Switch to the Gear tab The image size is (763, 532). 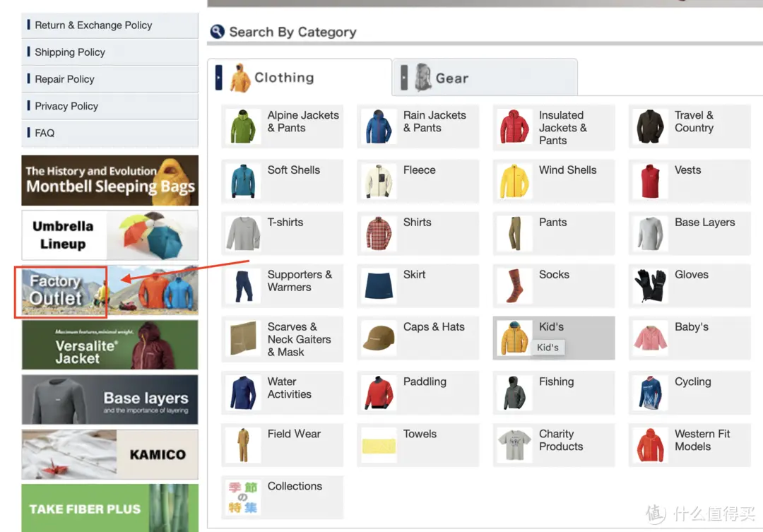pos(485,78)
